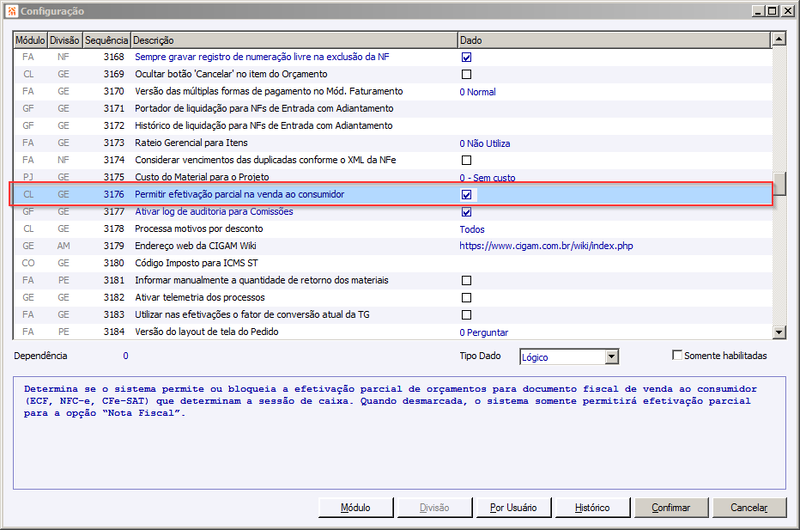Select row 'Versão do layout de tela do Pedido'
This screenshot has width=800, height=530.
tap(392, 332)
